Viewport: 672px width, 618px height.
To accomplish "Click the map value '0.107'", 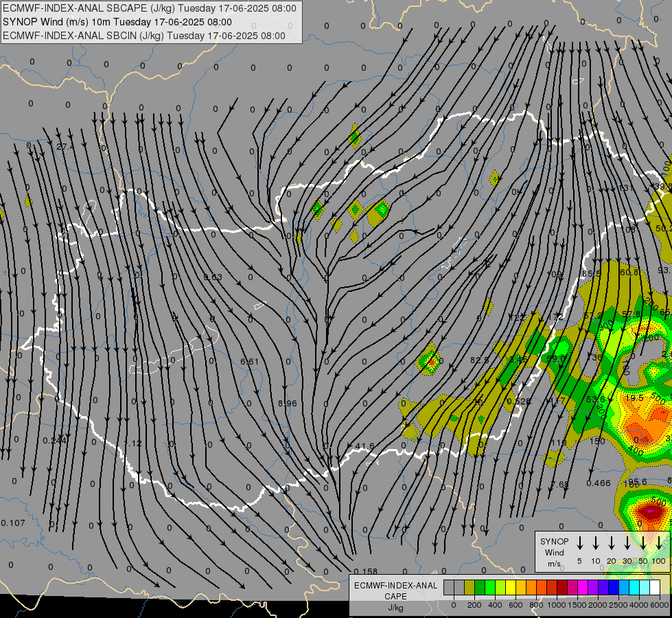I will coord(13,523).
